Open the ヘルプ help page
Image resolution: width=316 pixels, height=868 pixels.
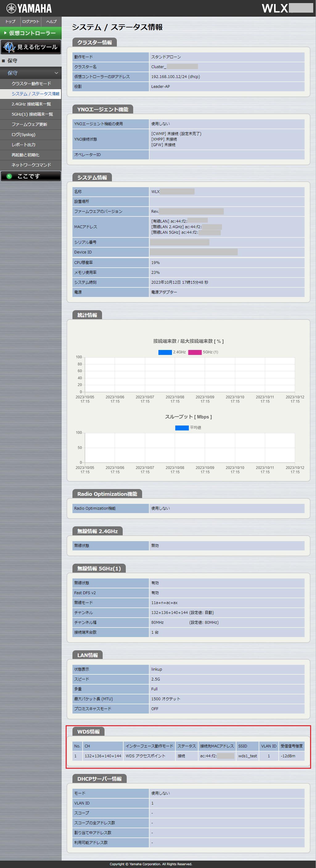pos(51,22)
